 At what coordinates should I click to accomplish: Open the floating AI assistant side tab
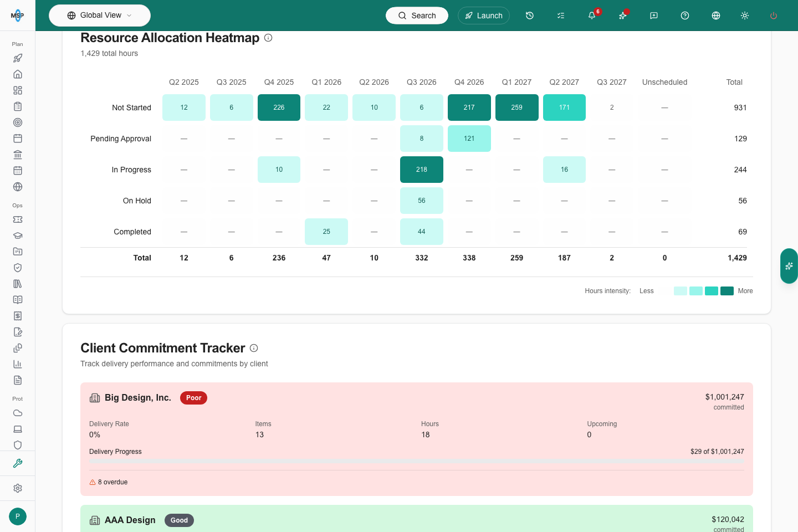tap(789, 266)
